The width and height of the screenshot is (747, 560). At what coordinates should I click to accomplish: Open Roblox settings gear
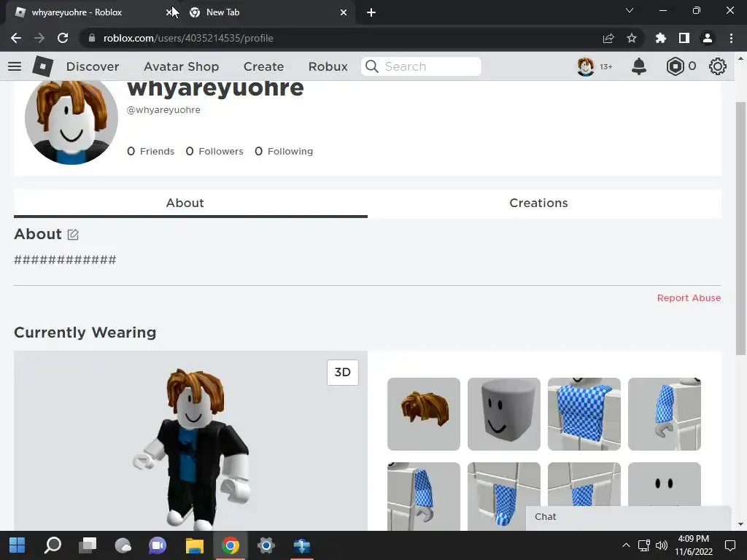pos(718,66)
